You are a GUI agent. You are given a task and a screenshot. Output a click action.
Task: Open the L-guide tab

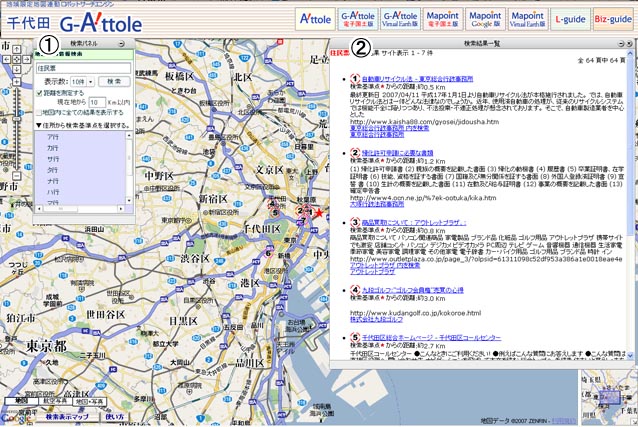(x=570, y=19)
